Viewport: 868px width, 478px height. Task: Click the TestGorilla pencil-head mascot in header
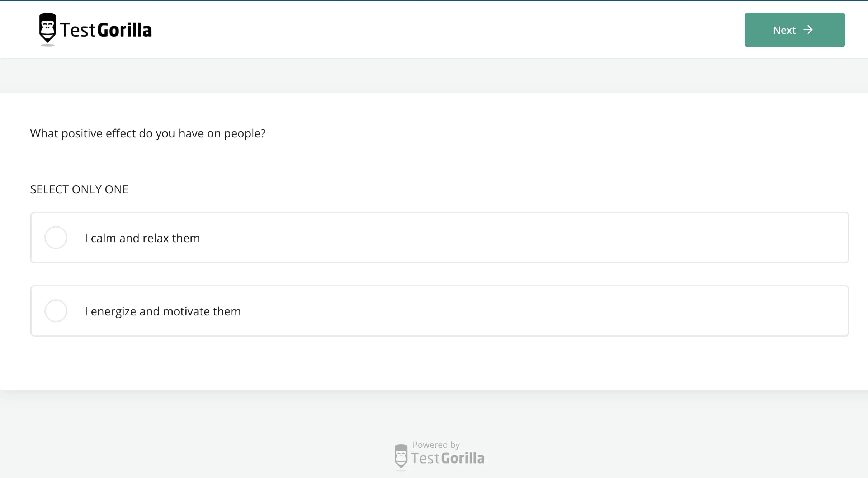(47, 29)
